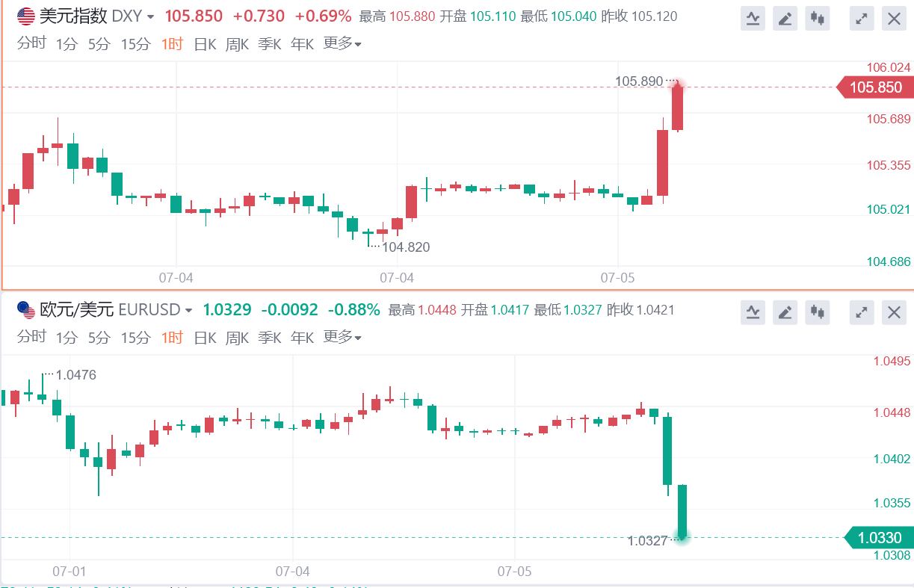Select 周K period on the EURUSD chart
The height and width of the screenshot is (588, 914).
point(237,338)
